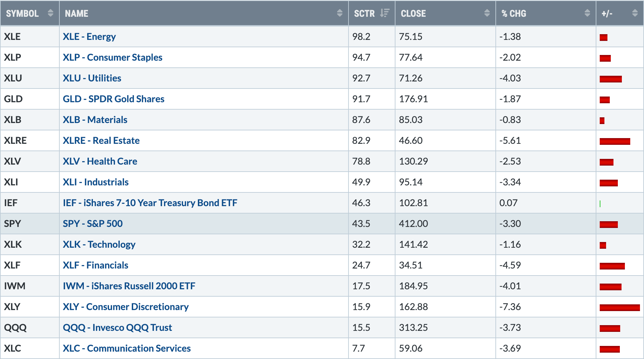Click the CLOSE column header label
644x359 pixels.
click(x=413, y=13)
